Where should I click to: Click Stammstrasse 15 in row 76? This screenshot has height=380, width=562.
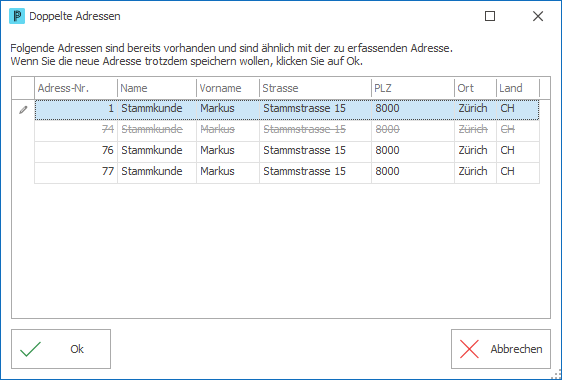point(315,151)
